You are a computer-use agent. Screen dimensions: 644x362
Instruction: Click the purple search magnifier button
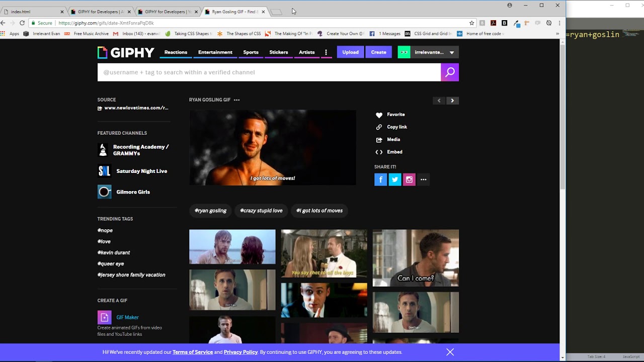(x=450, y=72)
